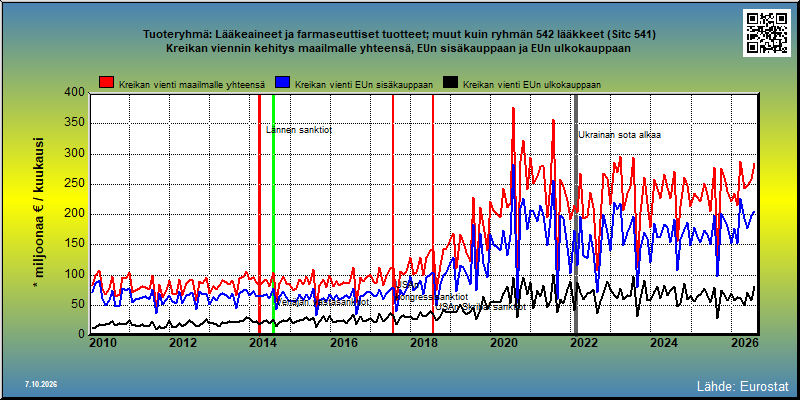Click the 'USAn Skripal sanktiot' annotation
Image resolution: width=800 pixels, height=400 pixels.
481,307
